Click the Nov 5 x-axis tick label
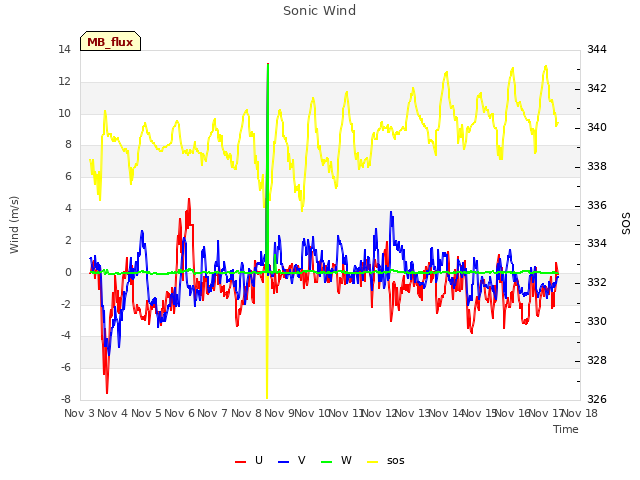 click(x=146, y=413)
